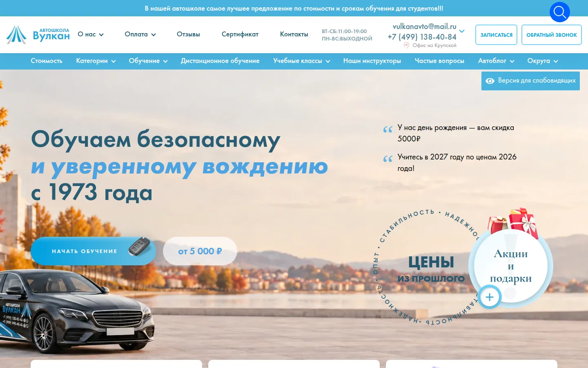Open the Стоимость menu item
The width and height of the screenshot is (588, 368).
(47, 61)
